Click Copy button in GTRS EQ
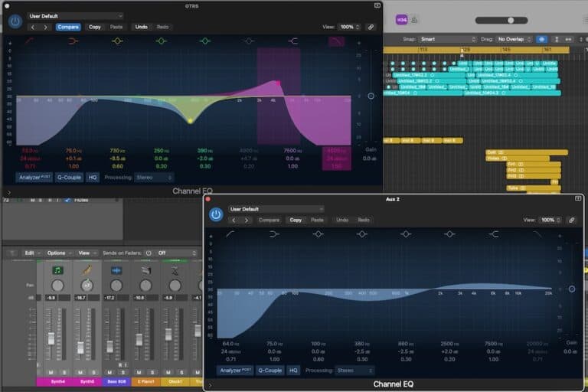The image size is (588, 392). 94,27
